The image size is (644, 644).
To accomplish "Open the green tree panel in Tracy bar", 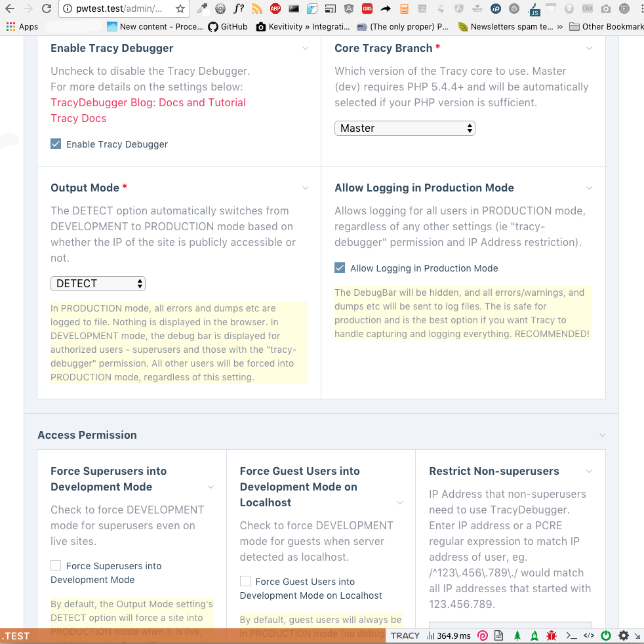I will pyautogui.click(x=517, y=635).
